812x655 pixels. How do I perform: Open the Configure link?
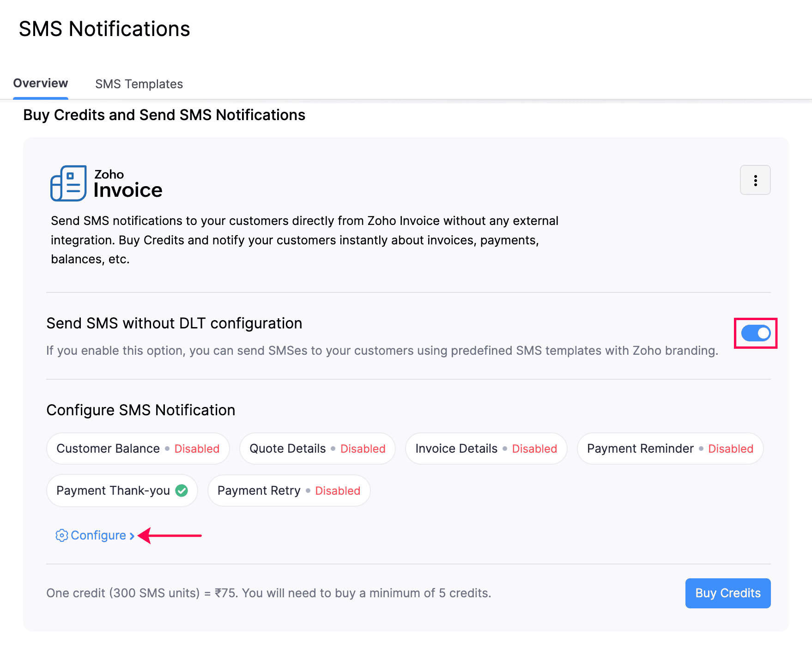[x=98, y=535]
